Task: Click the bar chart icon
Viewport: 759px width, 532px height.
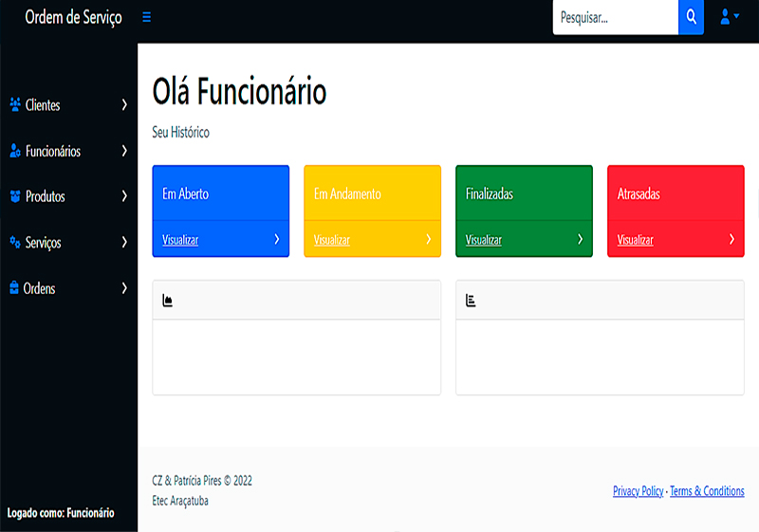Action: [471, 301]
